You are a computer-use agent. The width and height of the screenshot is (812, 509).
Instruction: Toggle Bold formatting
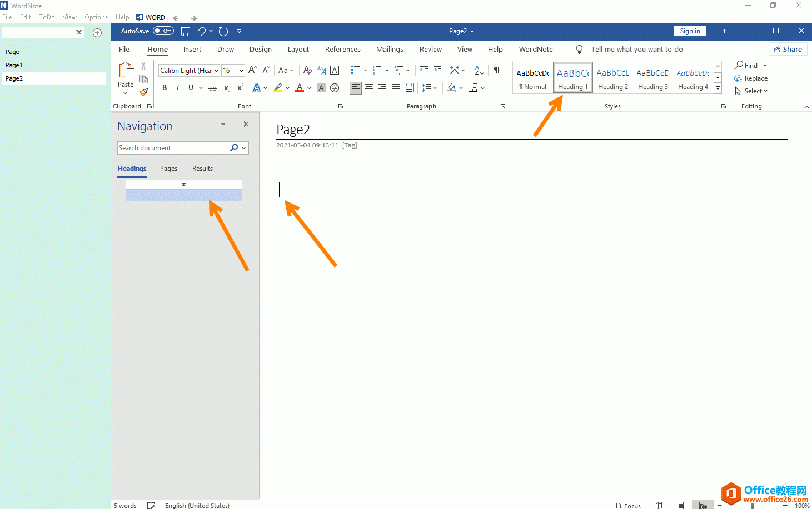point(165,88)
